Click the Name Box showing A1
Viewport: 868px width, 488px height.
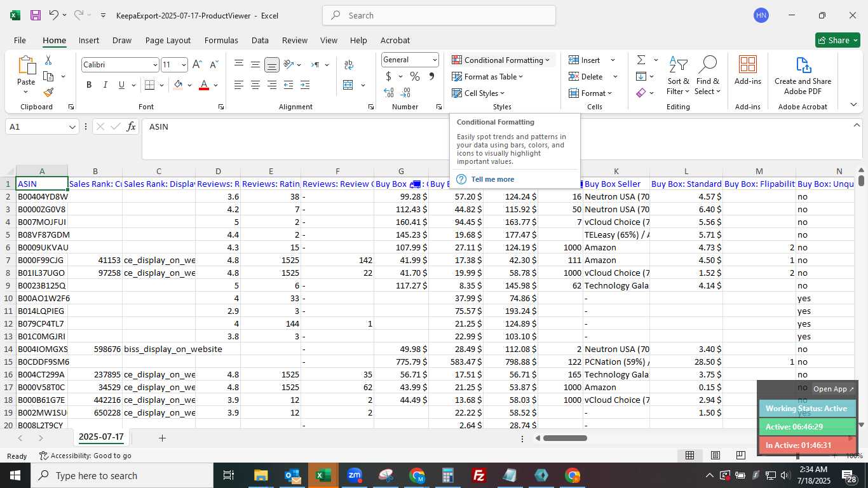pyautogui.click(x=42, y=126)
